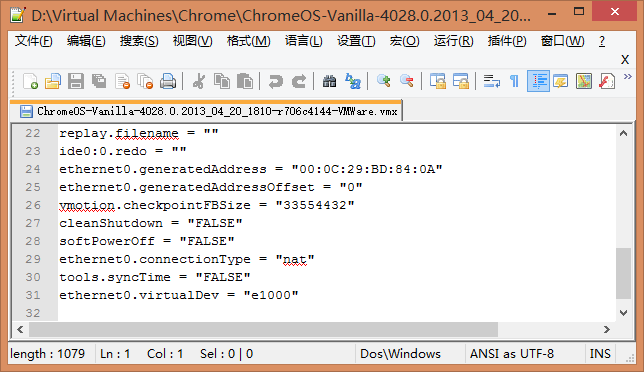Open the function list icon
644x372 pixels.
point(607,81)
